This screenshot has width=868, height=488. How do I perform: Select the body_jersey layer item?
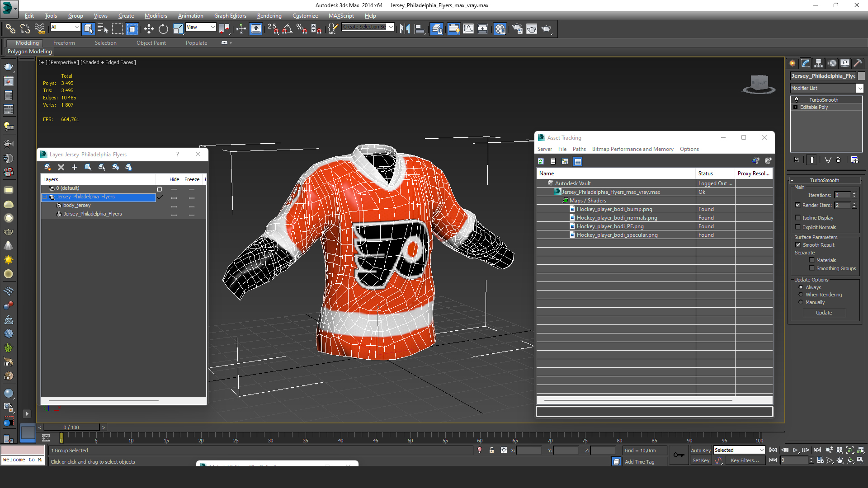click(x=77, y=206)
